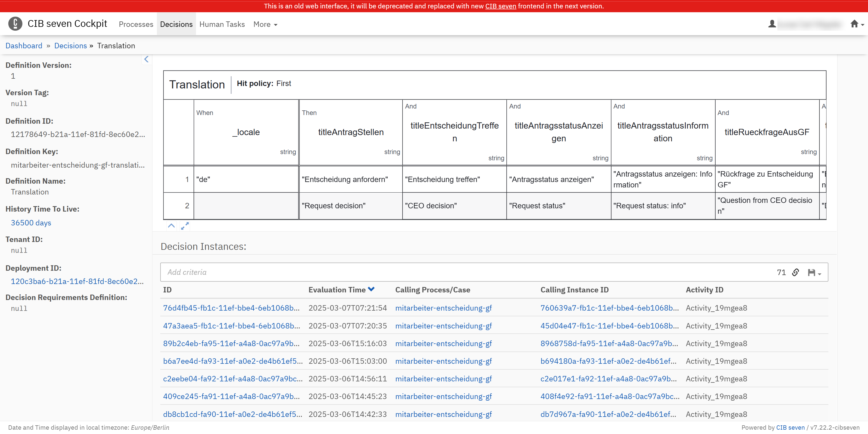Go to the Dashboard breadcrumb
The height and width of the screenshot is (434, 868).
[x=24, y=46]
